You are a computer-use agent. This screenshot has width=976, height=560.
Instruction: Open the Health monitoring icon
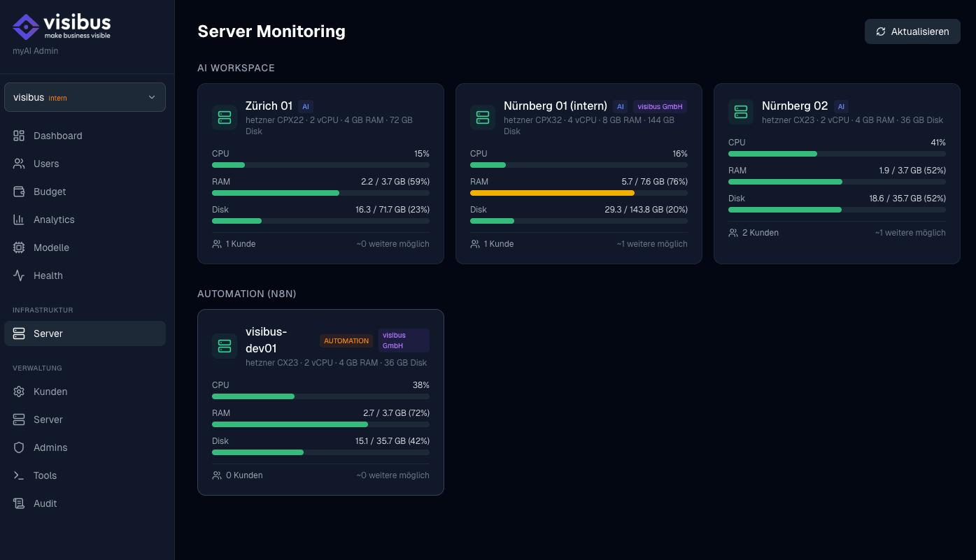(x=19, y=275)
